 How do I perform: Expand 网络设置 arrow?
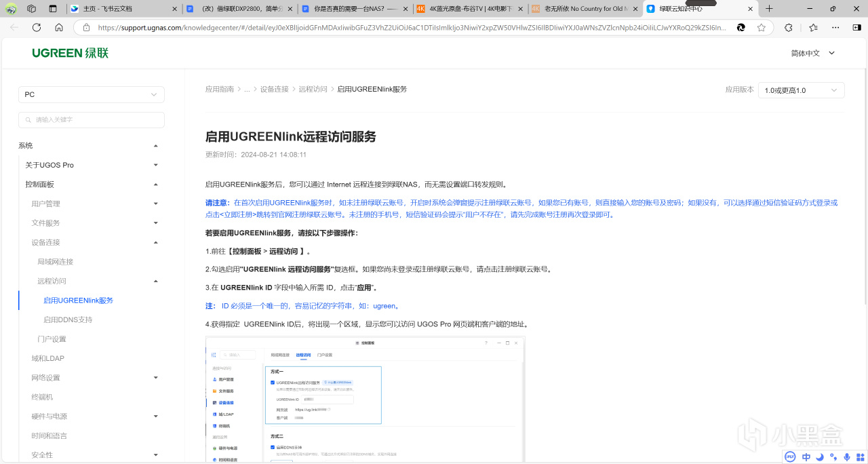(156, 378)
